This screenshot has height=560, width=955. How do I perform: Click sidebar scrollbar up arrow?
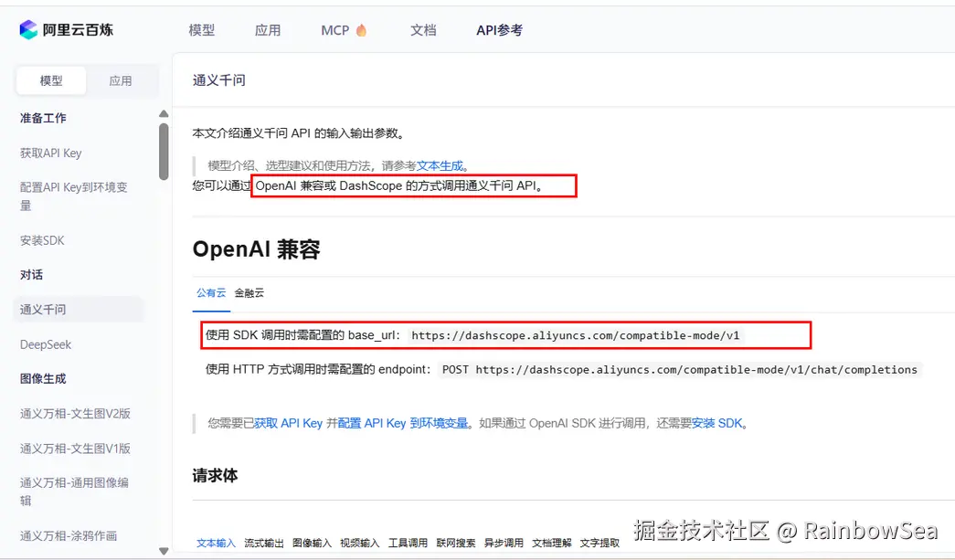tap(164, 114)
